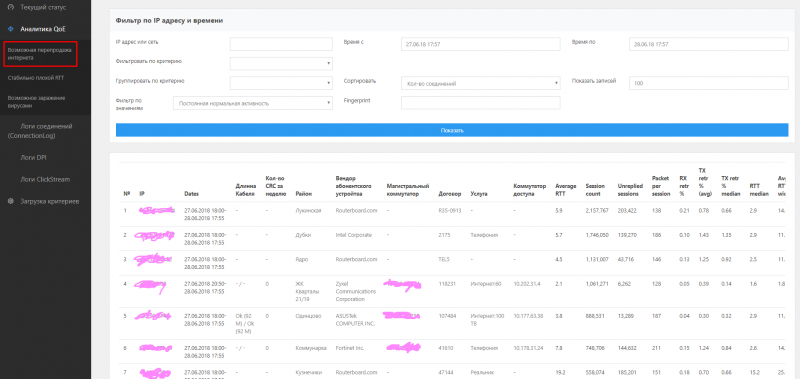The image size is (800, 379).
Task: Click the Вендор абонентского устройства header
Action: coord(352,186)
